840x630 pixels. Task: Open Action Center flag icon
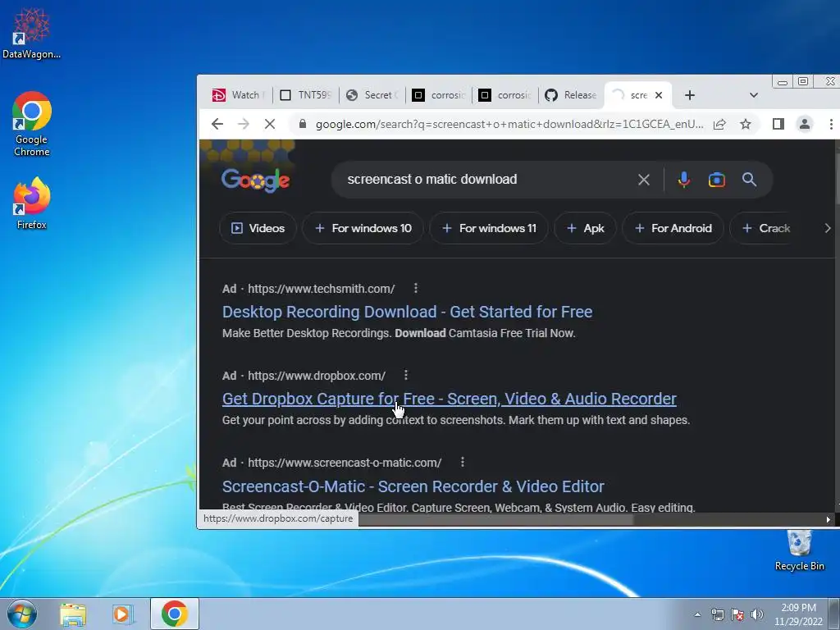coord(737,614)
